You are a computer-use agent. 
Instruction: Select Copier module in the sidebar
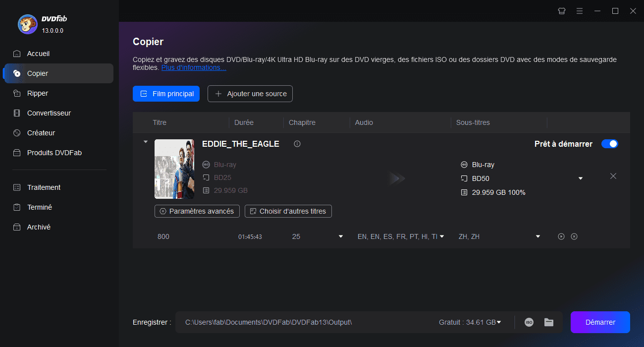pos(58,73)
